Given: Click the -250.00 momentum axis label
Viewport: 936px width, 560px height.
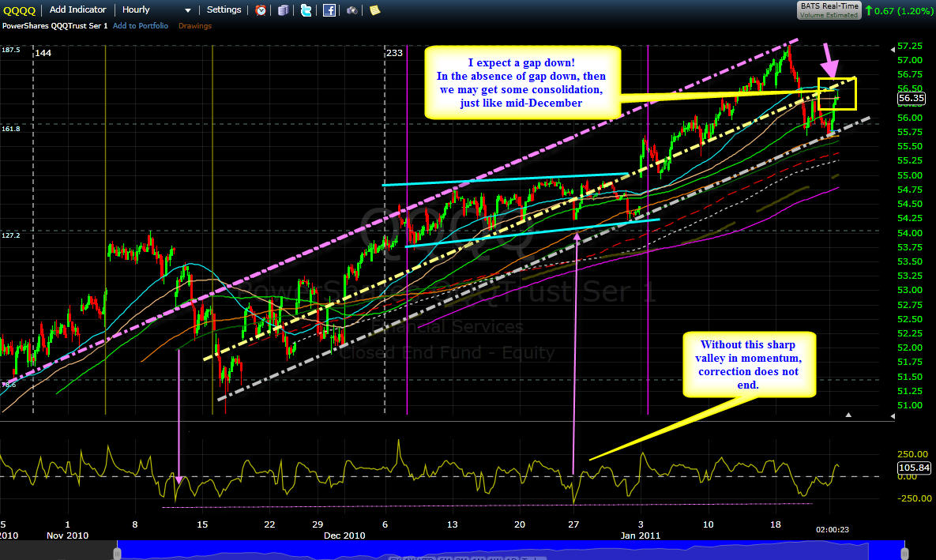Looking at the screenshot, I should point(914,498).
